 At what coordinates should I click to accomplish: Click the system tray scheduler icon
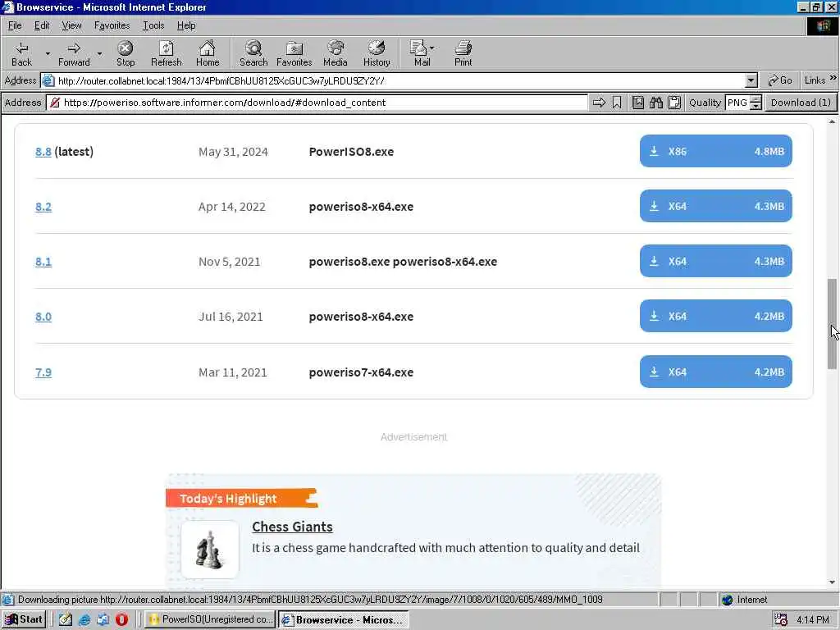click(781, 620)
